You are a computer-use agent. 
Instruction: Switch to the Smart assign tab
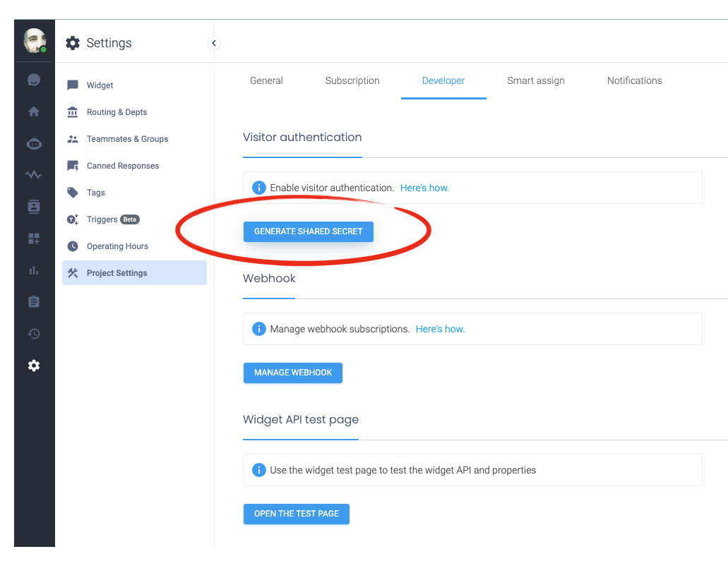click(535, 80)
